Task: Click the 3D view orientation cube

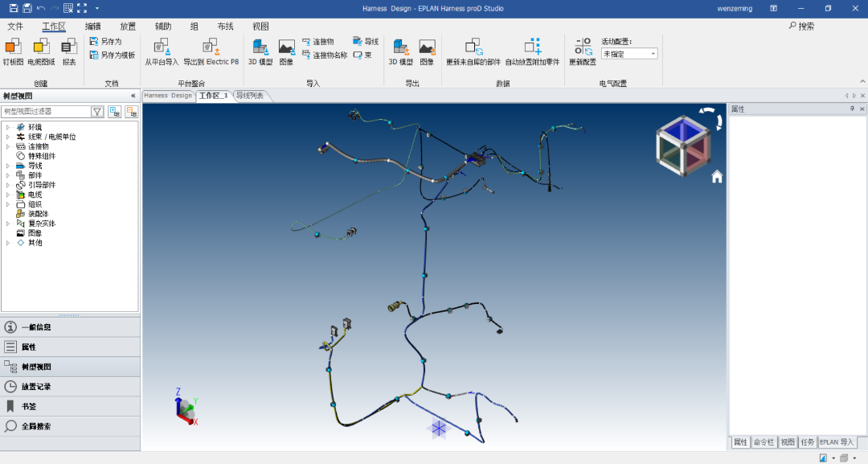Action: point(684,146)
